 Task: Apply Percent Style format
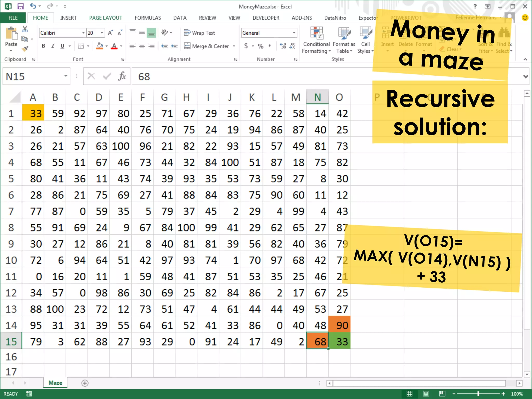tap(261, 46)
